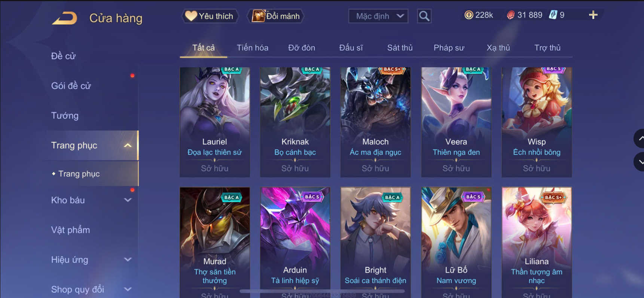Open the Mặc định sort dropdown
The height and width of the screenshot is (298, 644).
[378, 16]
